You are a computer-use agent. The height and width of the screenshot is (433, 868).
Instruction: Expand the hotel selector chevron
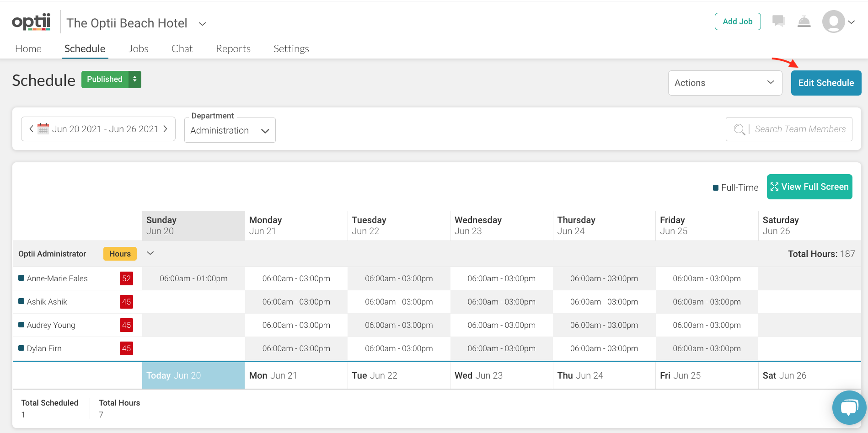[202, 24]
